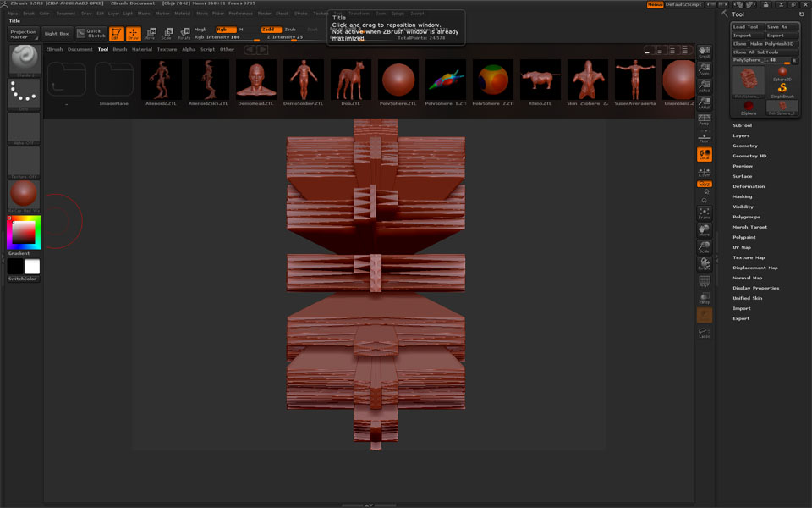Click the Transp transparency icon
Viewport: 812px width, 508px height.
click(x=705, y=298)
